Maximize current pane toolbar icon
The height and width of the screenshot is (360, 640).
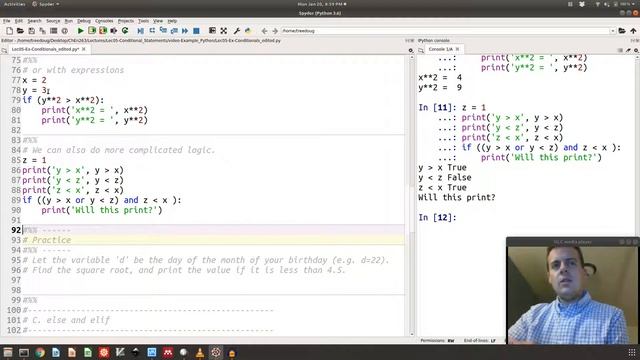(212, 31)
